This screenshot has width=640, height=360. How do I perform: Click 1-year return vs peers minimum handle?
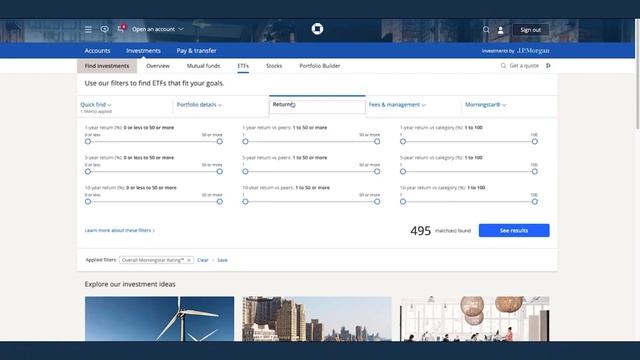(245, 142)
